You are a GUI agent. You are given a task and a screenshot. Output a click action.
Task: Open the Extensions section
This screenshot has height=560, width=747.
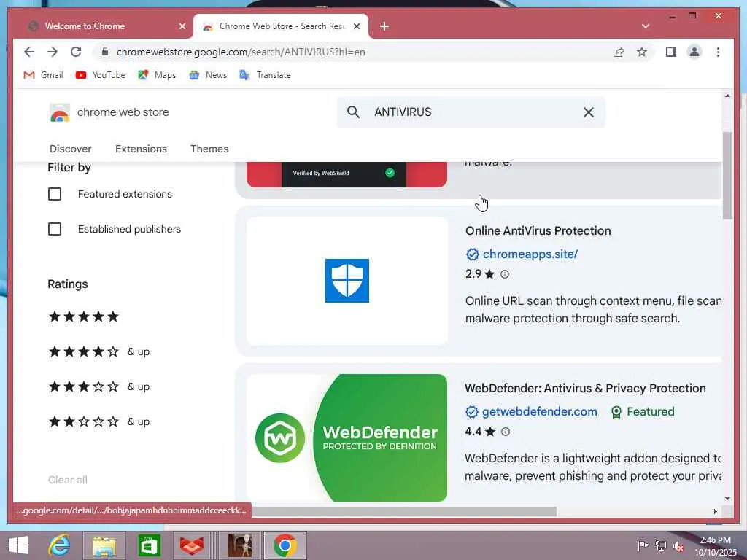click(x=141, y=149)
